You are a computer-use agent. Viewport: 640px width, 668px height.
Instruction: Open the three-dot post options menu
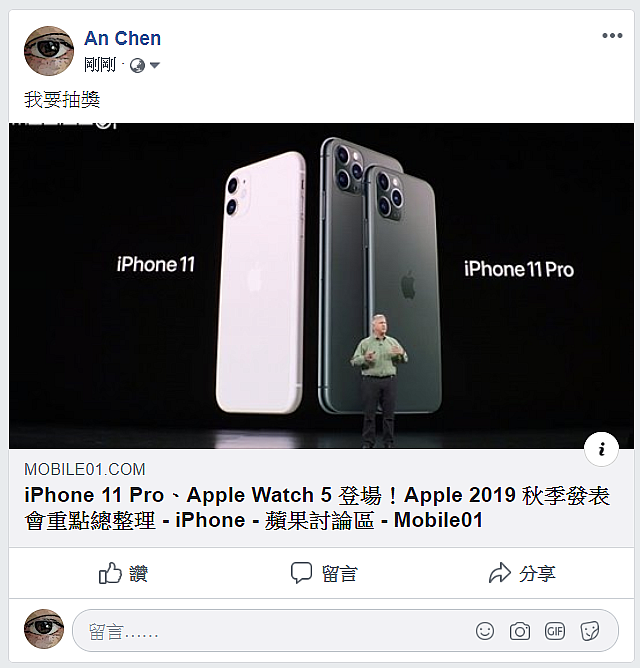click(612, 36)
